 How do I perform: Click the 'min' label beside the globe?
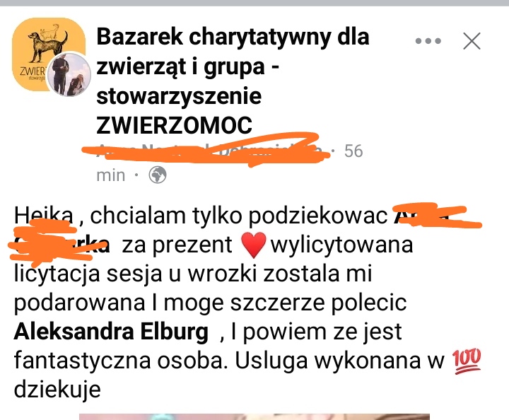[111, 175]
